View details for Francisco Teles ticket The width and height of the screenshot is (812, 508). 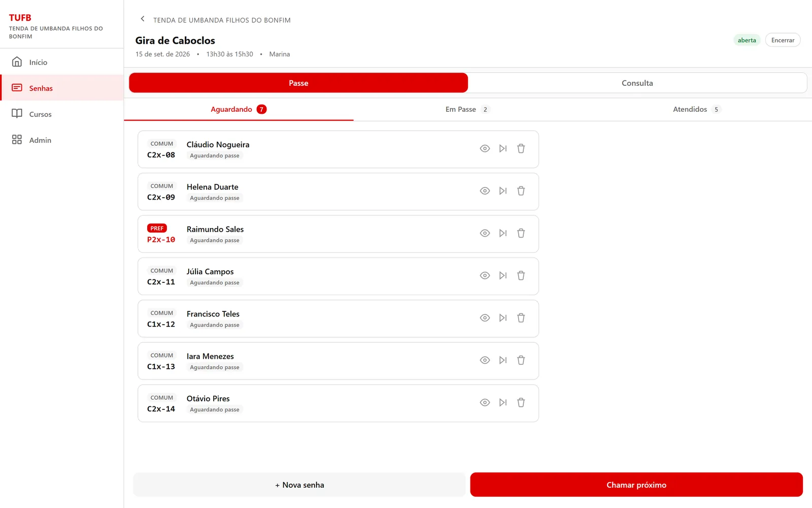click(x=485, y=318)
